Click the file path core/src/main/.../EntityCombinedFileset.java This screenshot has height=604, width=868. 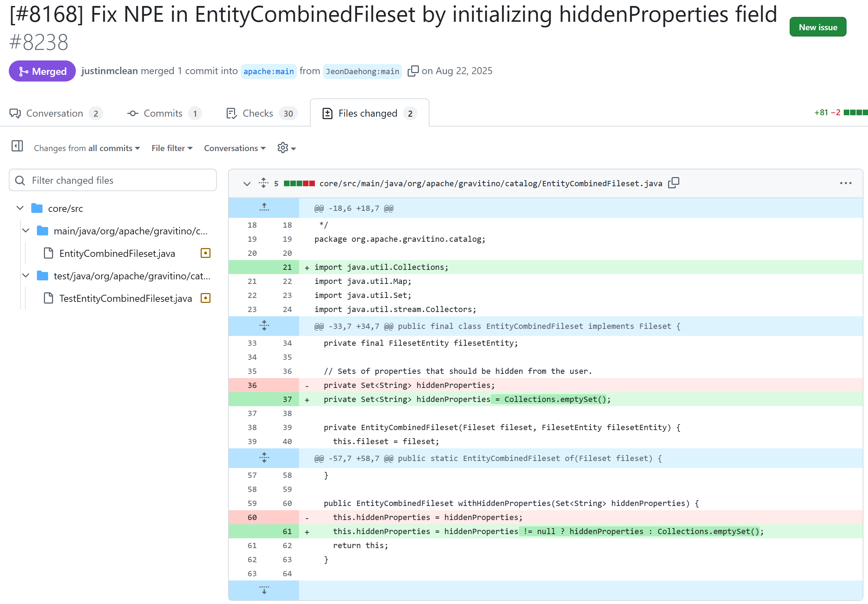click(491, 183)
